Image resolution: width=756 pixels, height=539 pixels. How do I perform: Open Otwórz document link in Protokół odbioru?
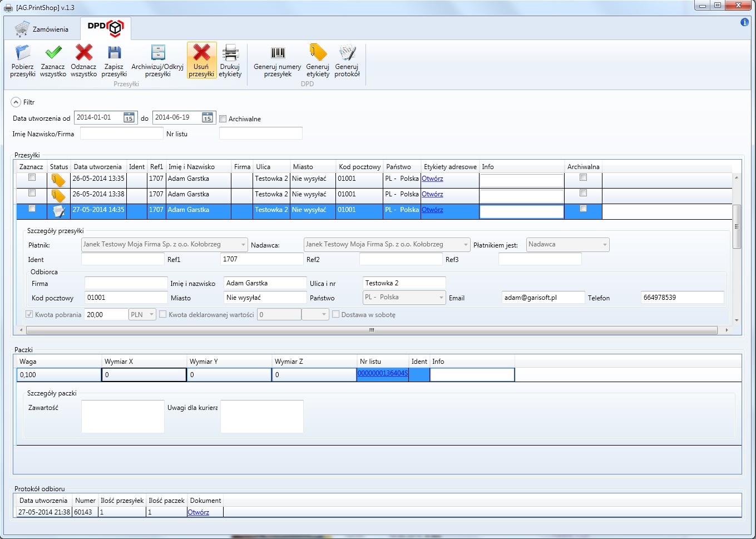click(x=198, y=512)
